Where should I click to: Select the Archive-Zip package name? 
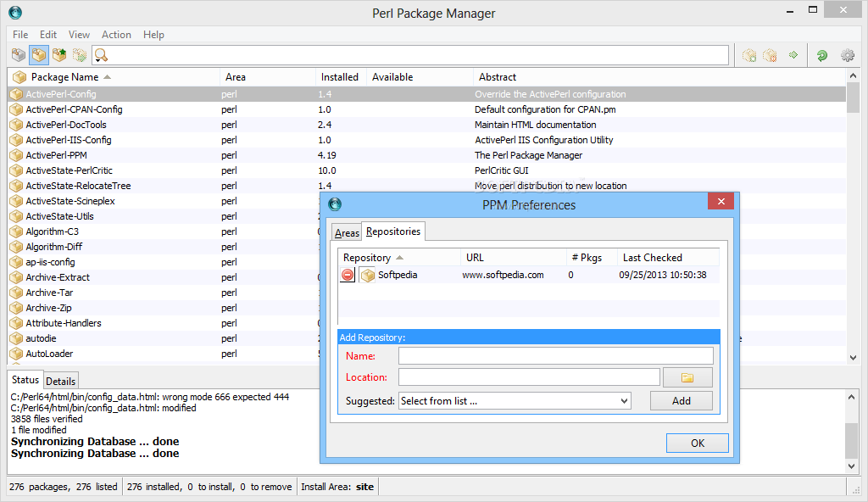click(48, 308)
